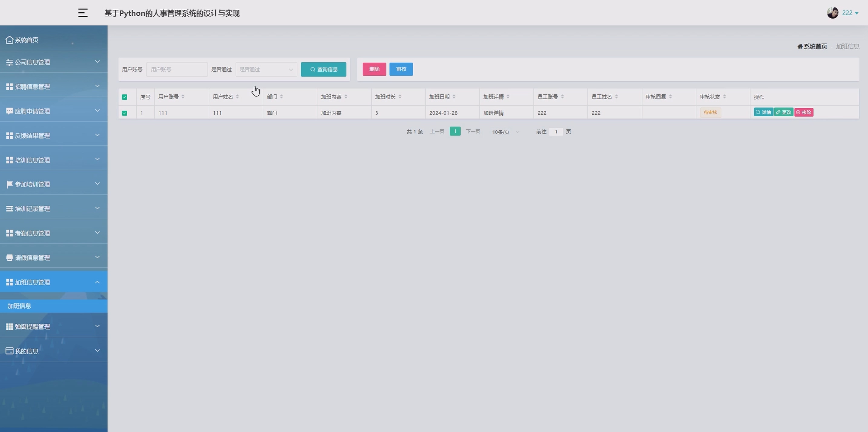Image resolution: width=868 pixels, height=432 pixels.
Task: Sort by 加班日期 column arrows
Action: (454, 97)
